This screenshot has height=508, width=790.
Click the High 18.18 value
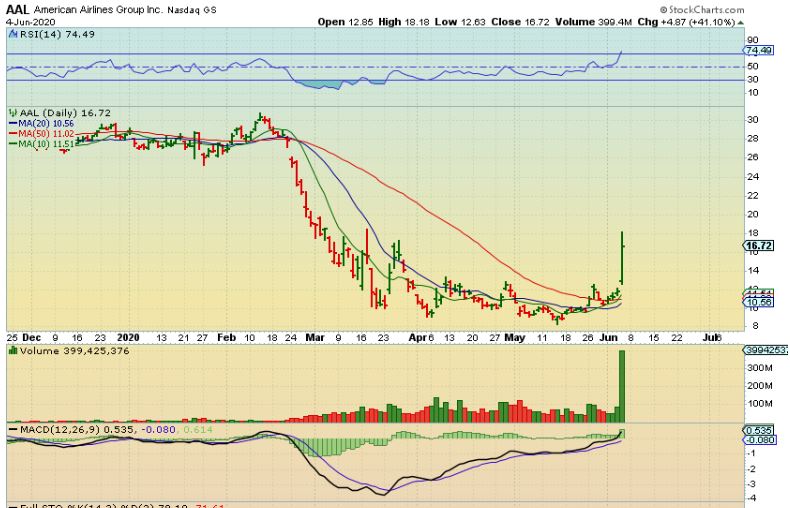pyautogui.click(x=405, y=22)
